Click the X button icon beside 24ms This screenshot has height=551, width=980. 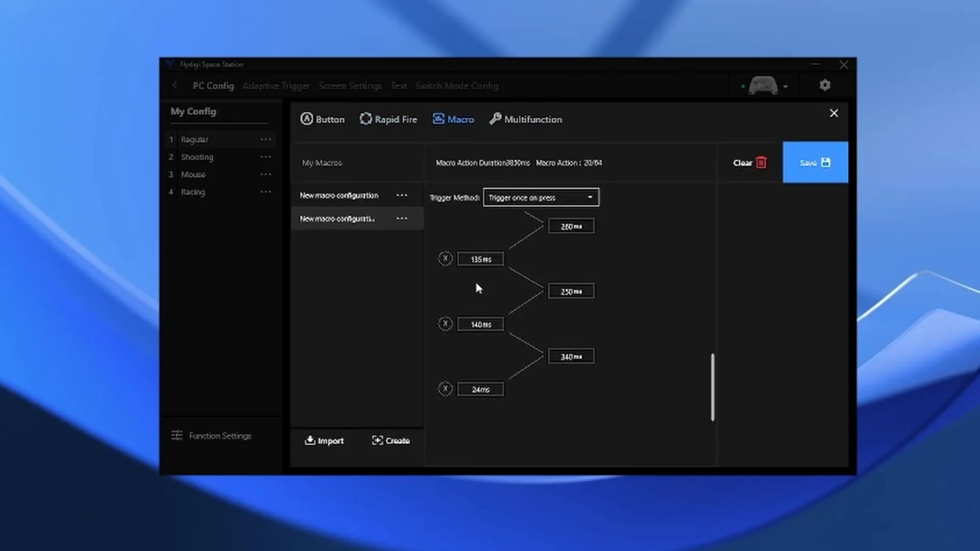445,389
